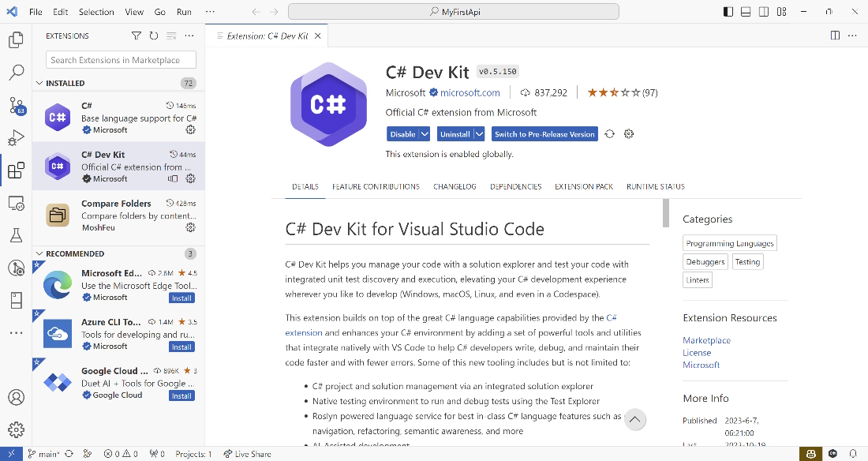Viewport: 868px width, 461px height.
Task: Go back using the title bar arrow
Action: pos(256,12)
